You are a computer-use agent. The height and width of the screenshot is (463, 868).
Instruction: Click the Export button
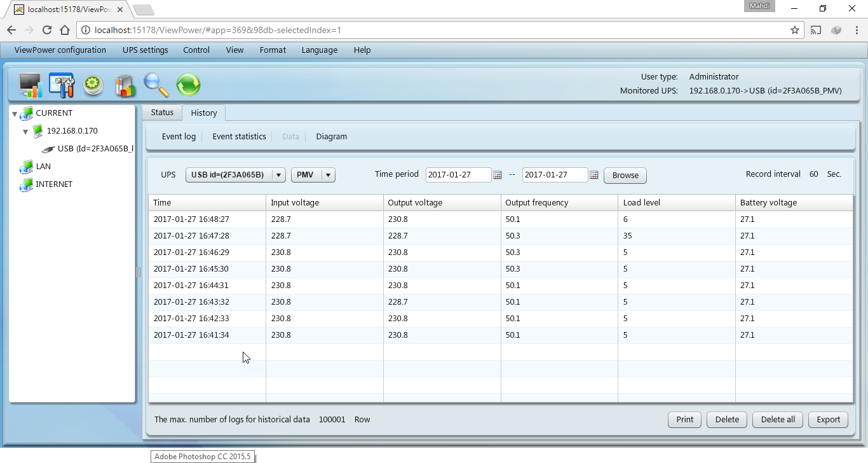point(828,420)
